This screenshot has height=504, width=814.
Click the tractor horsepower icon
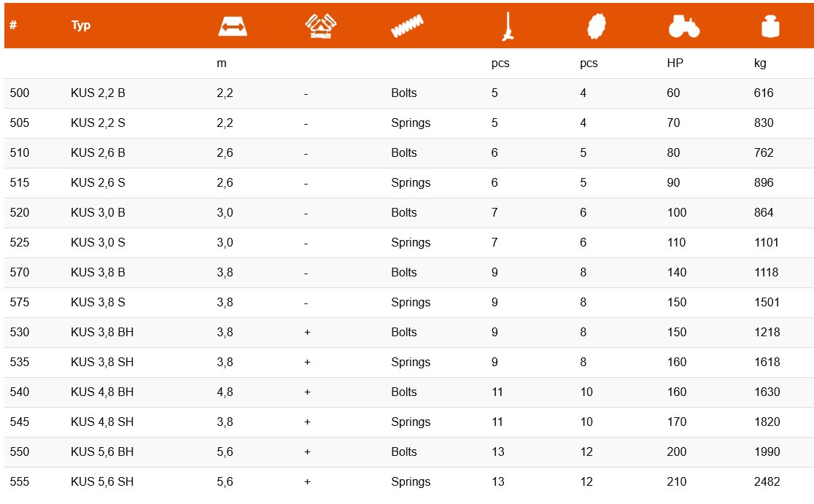[x=683, y=26]
